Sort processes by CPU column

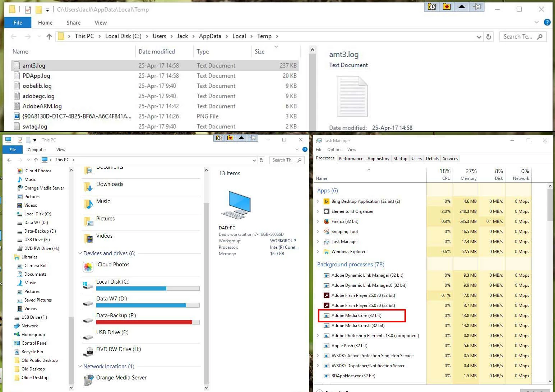(440, 174)
